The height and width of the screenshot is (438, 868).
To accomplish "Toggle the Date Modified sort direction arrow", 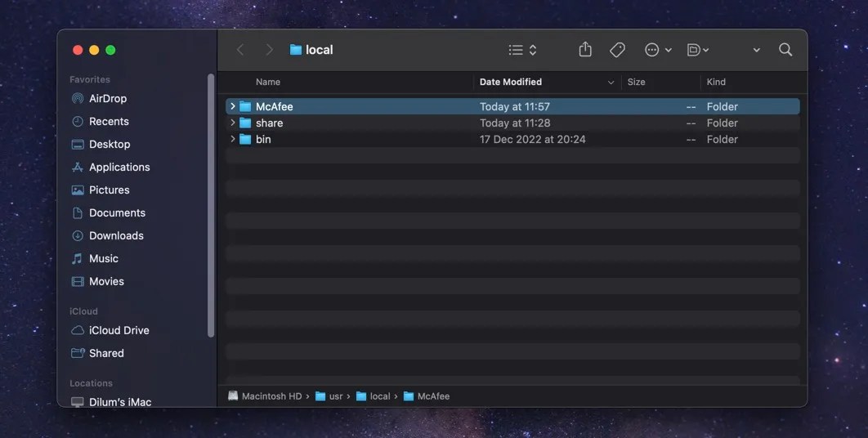I will point(611,83).
